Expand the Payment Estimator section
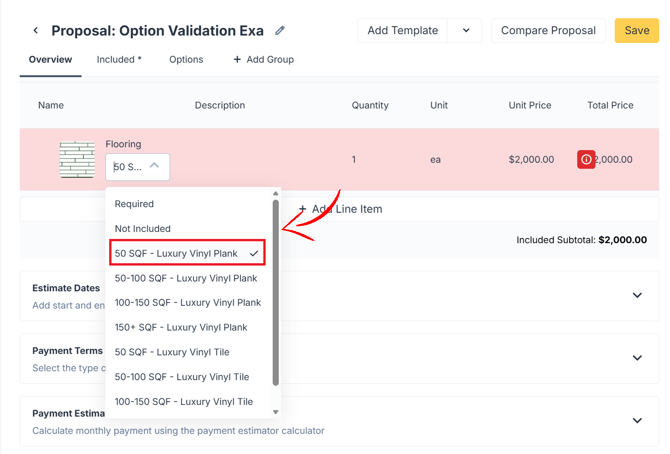This screenshot has height=454, width=670. (x=637, y=420)
